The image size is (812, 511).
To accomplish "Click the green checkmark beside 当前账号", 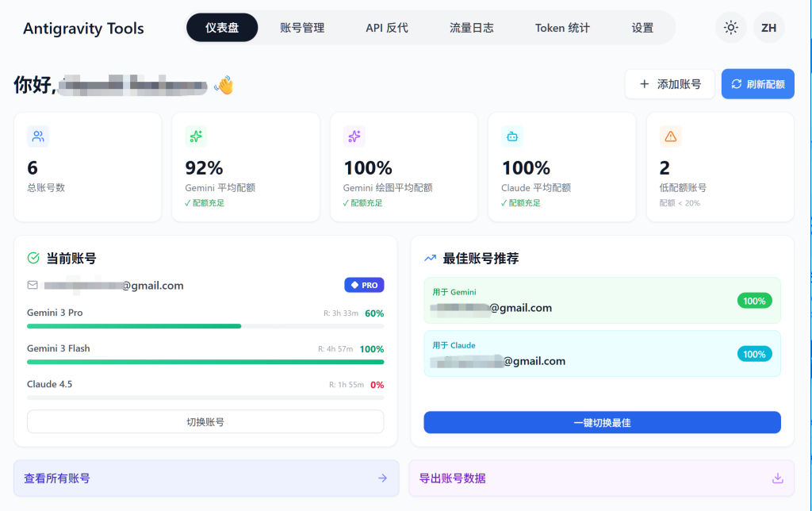I will click(33, 258).
